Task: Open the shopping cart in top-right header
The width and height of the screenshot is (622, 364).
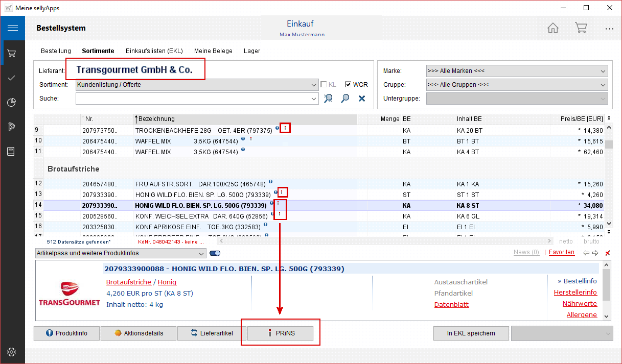Action: (581, 28)
